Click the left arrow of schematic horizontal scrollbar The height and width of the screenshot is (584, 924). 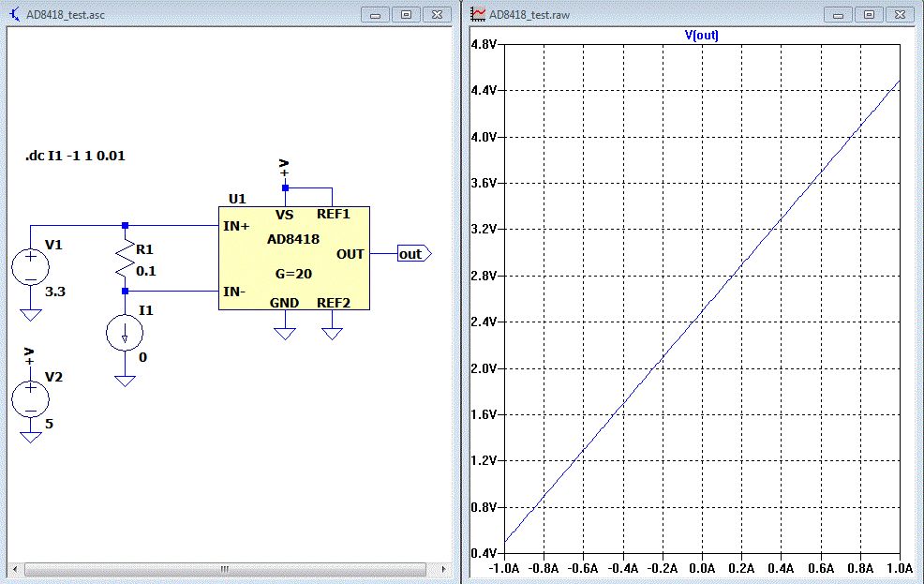[x=15, y=569]
